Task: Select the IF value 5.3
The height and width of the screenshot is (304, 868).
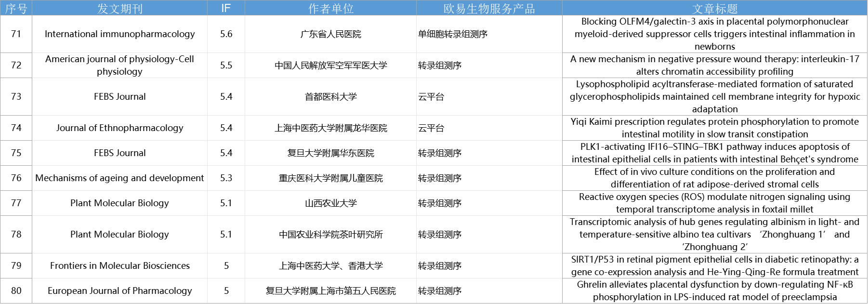Action: pyautogui.click(x=226, y=178)
